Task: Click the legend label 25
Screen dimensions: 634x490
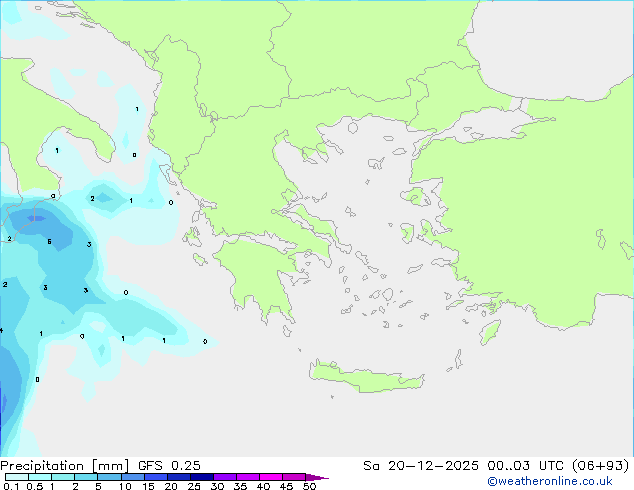Action: [194, 486]
